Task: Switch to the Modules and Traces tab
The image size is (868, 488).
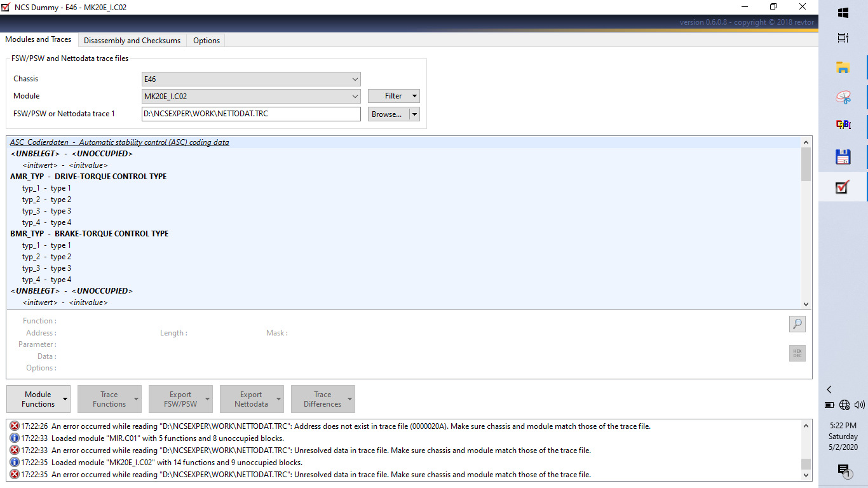Action: click(38, 39)
